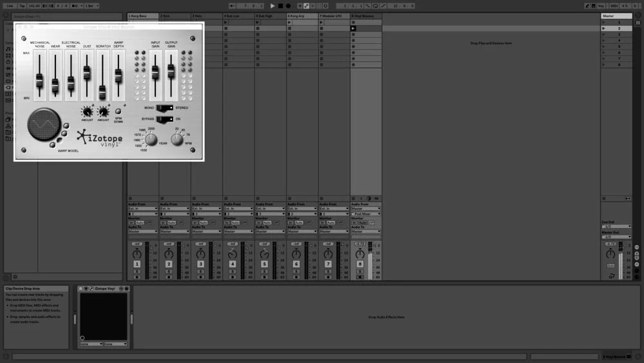Set track 5 Monitor to Auto
644x363 pixels.
[267, 223]
